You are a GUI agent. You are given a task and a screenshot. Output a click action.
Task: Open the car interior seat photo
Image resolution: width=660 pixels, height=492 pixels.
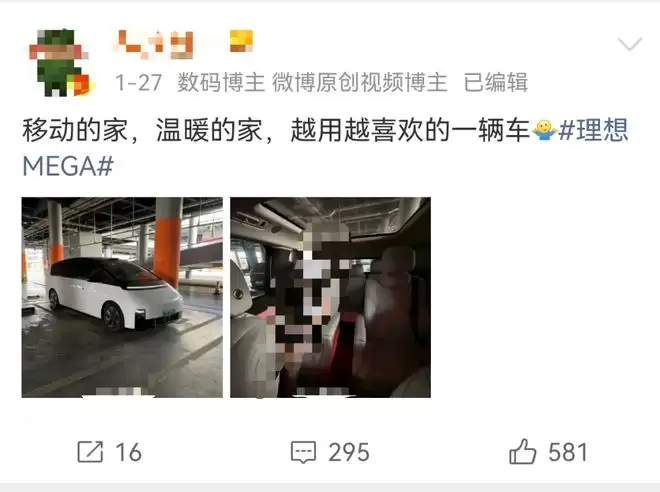coord(330,297)
